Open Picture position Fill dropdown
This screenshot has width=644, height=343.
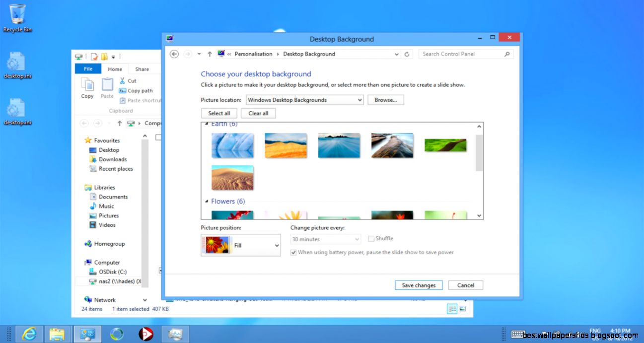[x=241, y=245]
